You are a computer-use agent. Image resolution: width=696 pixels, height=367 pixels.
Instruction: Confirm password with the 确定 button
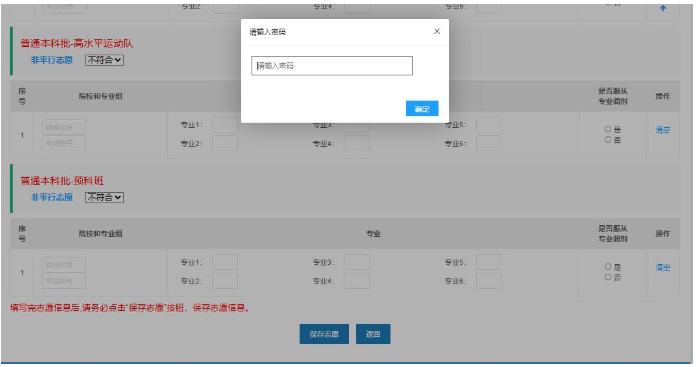click(422, 109)
